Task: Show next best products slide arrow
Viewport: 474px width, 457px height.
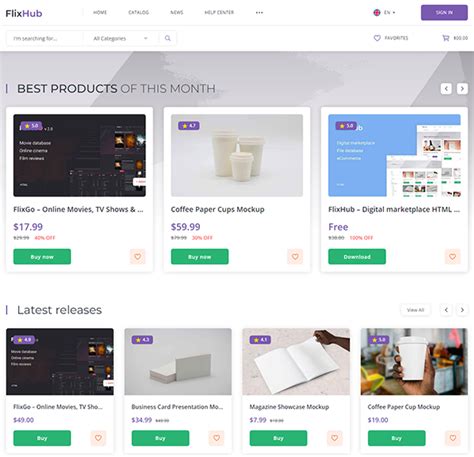Action: (462, 89)
